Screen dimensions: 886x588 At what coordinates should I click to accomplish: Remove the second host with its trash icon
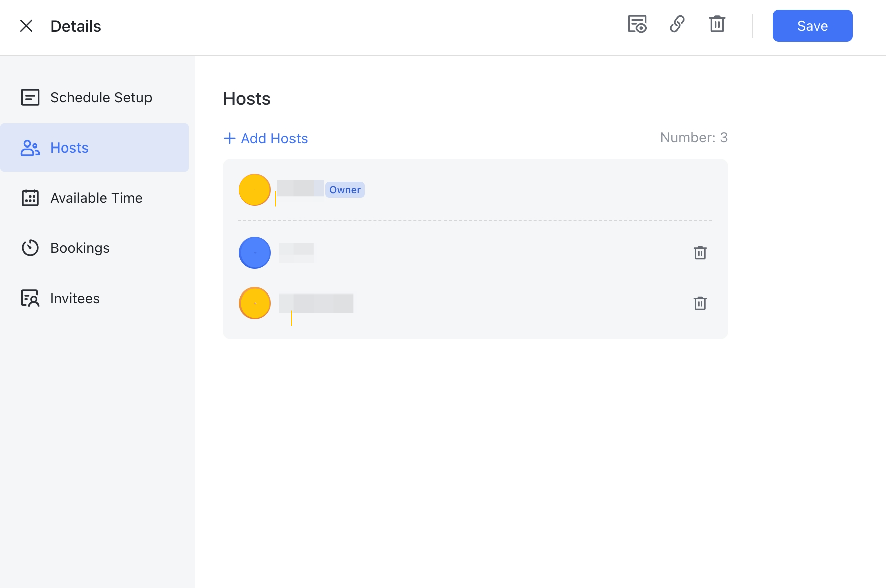pyautogui.click(x=700, y=253)
